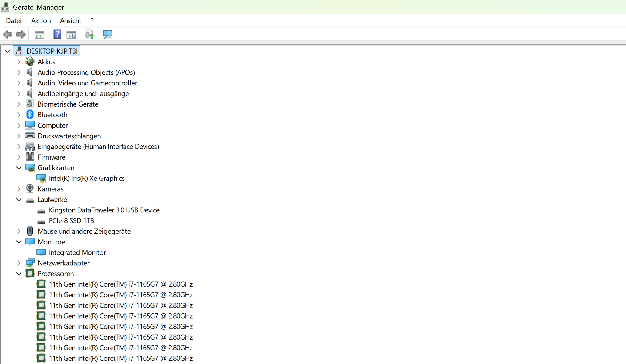Expand the Computer category
The height and width of the screenshot is (364, 626).
[19, 125]
